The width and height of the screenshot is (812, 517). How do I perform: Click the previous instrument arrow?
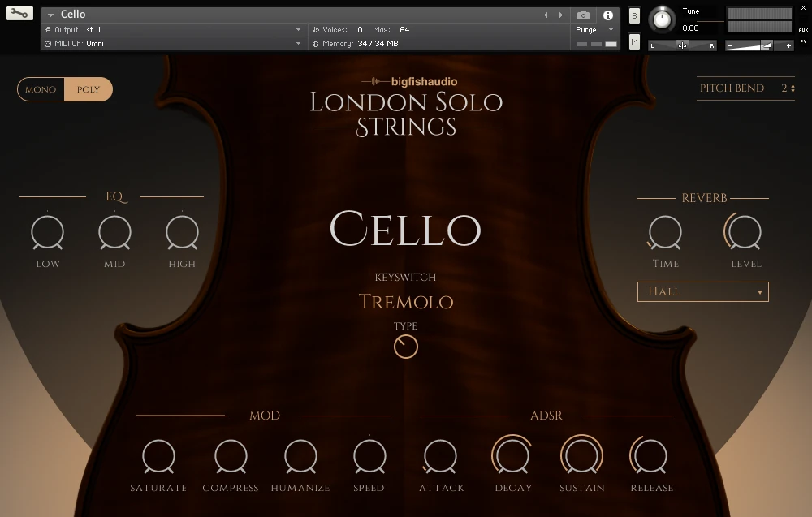coord(546,14)
